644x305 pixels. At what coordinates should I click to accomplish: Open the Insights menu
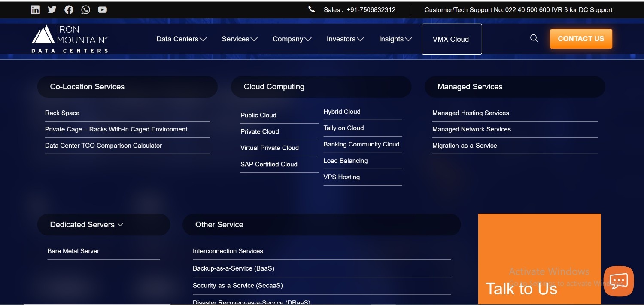click(x=395, y=39)
